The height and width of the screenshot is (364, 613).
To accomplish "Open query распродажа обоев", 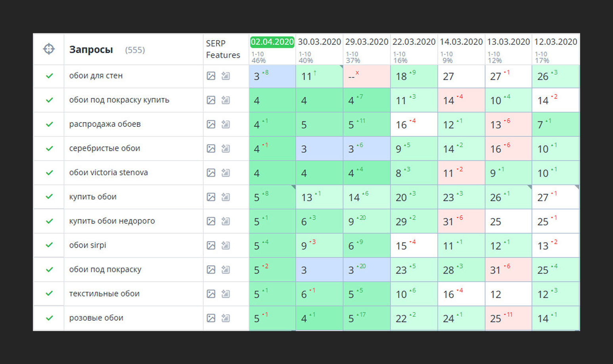I will 105,124.
